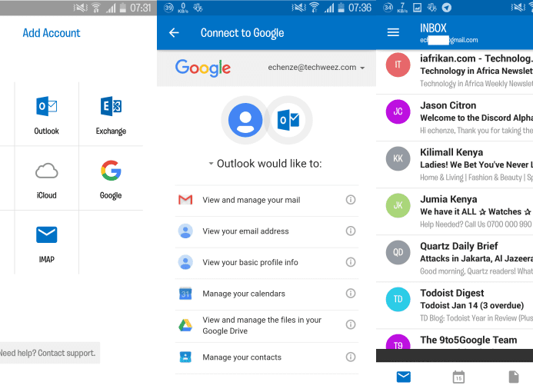The width and height of the screenshot is (533, 392).
Task: Tap the Google Contacts icon
Action: tap(185, 357)
